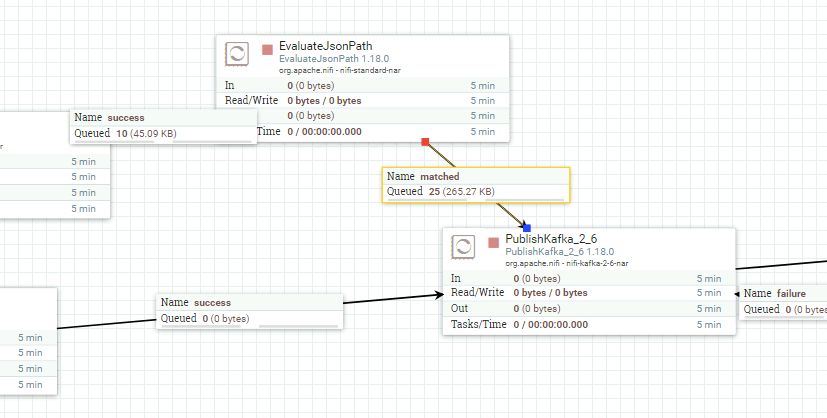Click the nifi-kafka-2-6-nar bundle text

597,263
